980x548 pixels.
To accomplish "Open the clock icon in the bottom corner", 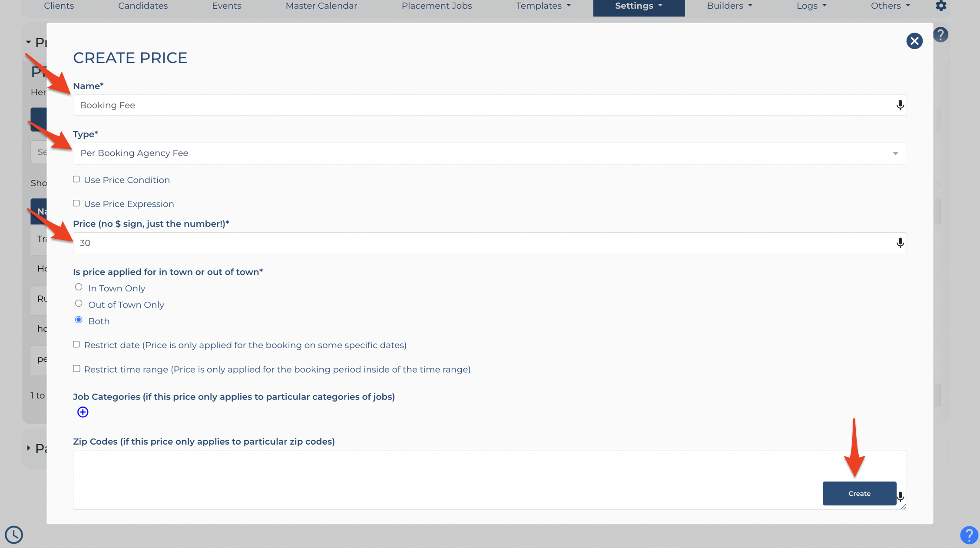I will point(14,535).
